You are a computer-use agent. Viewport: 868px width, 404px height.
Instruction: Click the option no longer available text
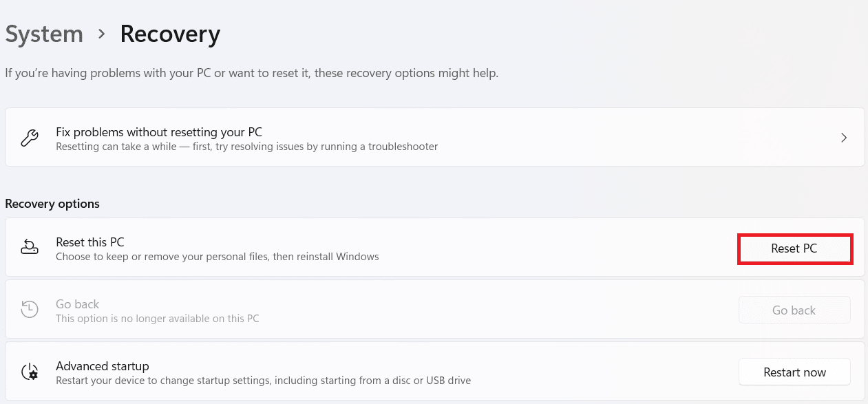(157, 319)
